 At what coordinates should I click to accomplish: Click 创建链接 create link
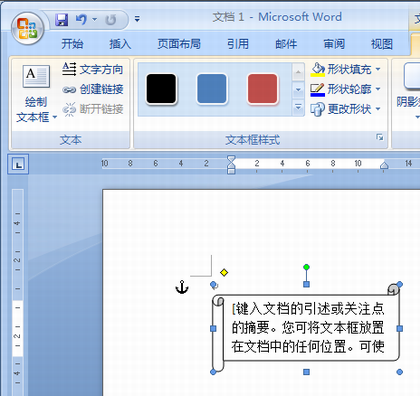pos(93,89)
